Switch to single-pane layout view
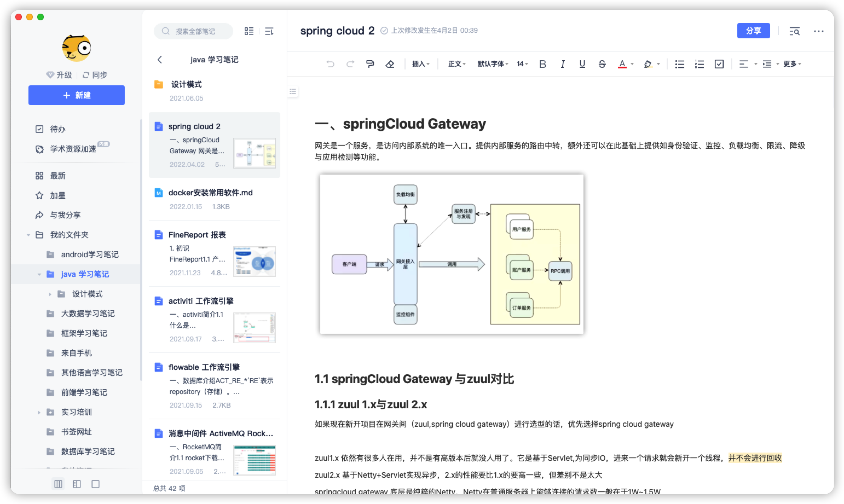844x504 pixels. [96, 484]
